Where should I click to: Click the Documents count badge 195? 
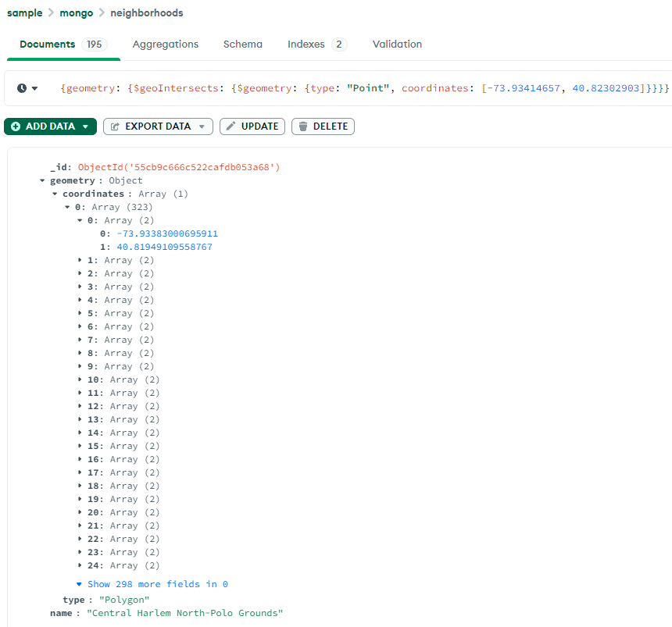[x=95, y=44]
